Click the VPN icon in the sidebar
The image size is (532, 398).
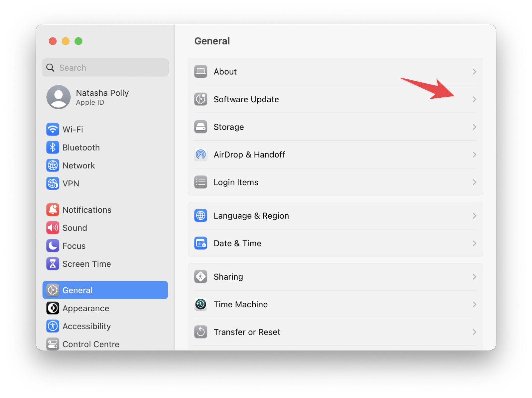tap(53, 183)
